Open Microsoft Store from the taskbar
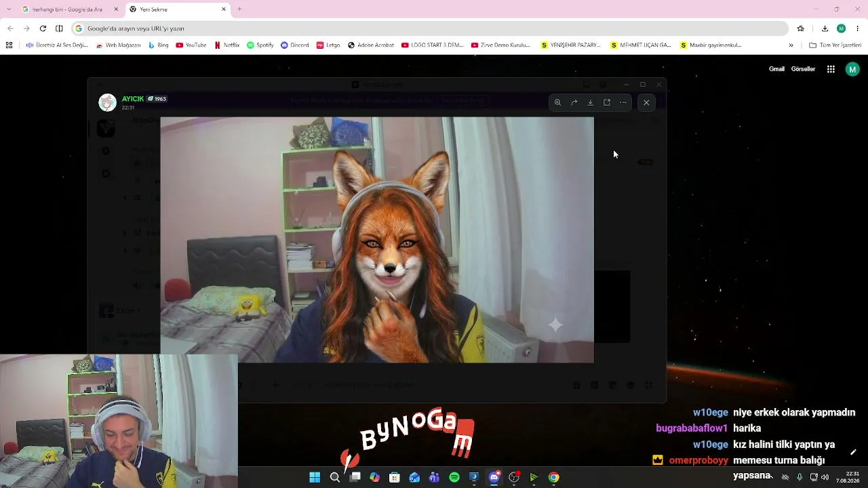The image size is (868, 488). pyautogui.click(x=395, y=477)
